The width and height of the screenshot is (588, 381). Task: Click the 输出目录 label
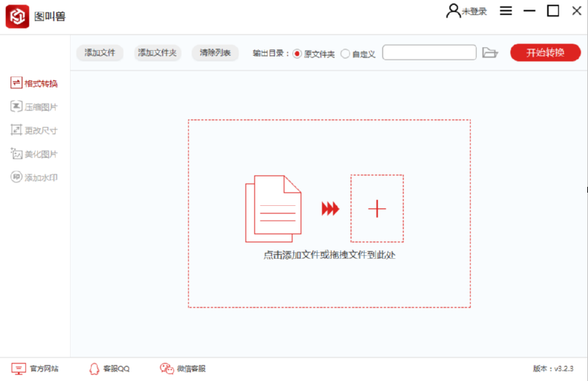coord(271,54)
